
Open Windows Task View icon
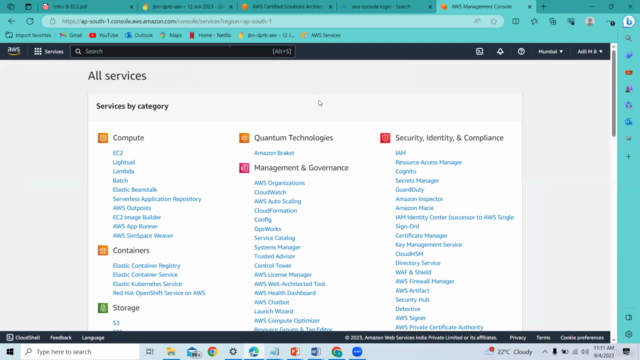tap(150, 352)
